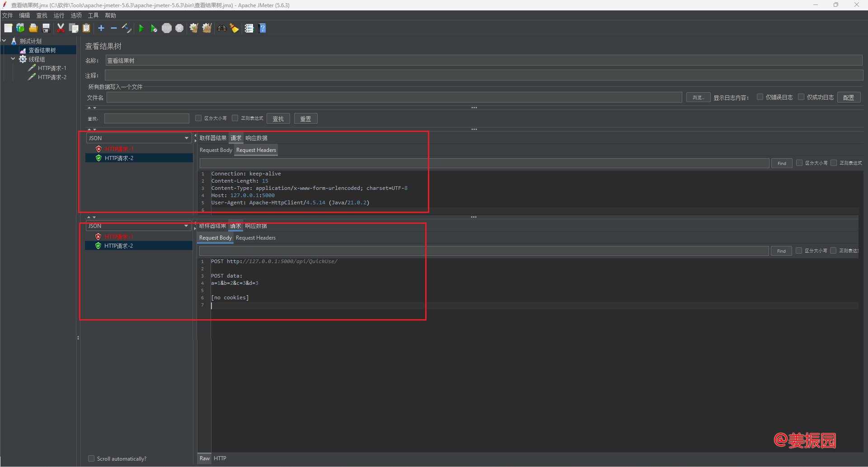Screen dimensions: 868x467
Task: Toggle 正则表达式 checkbox beside 查找 field
Action: 235,118
